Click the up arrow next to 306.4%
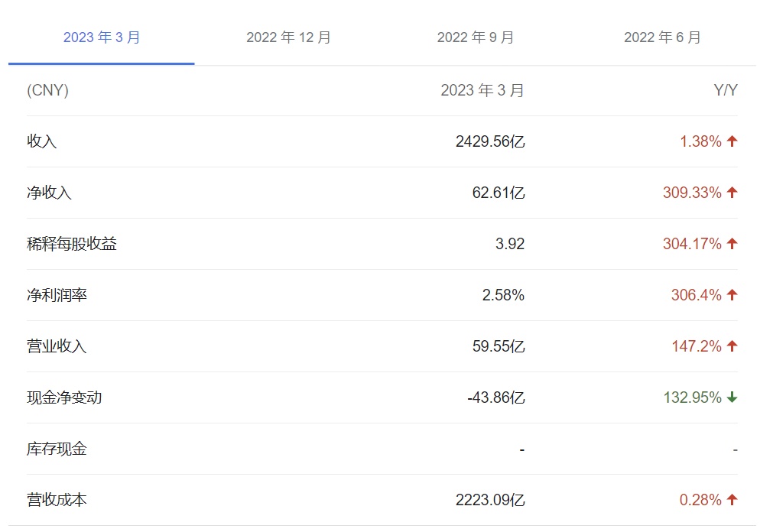The height and width of the screenshot is (532, 760). point(732,295)
